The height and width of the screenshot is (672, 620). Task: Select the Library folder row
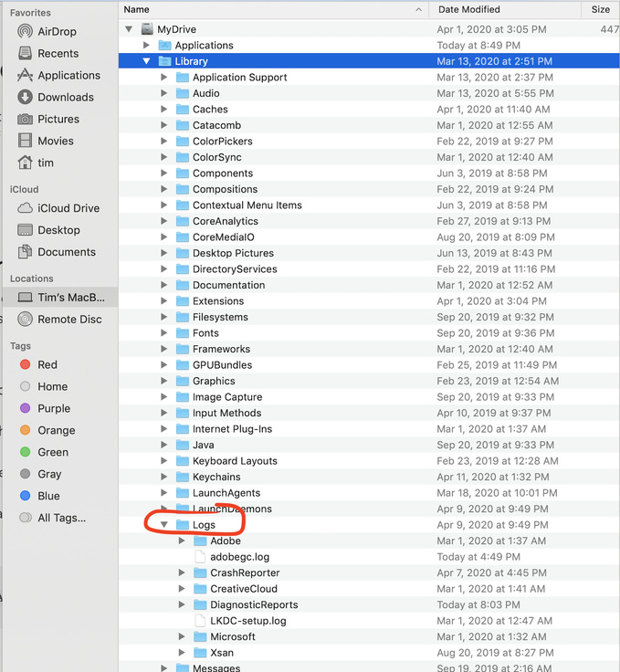coord(369,61)
